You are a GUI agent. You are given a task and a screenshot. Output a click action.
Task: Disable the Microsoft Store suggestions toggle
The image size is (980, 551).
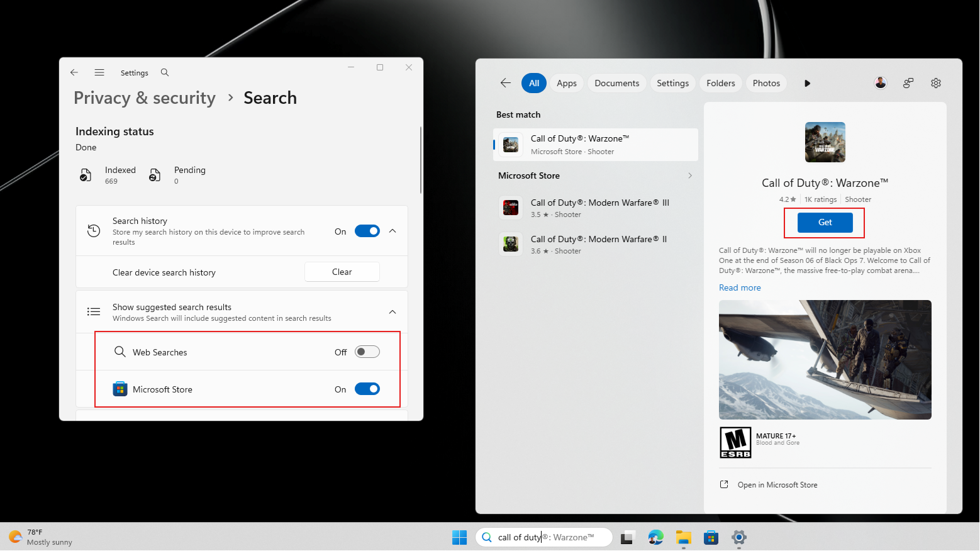(367, 389)
